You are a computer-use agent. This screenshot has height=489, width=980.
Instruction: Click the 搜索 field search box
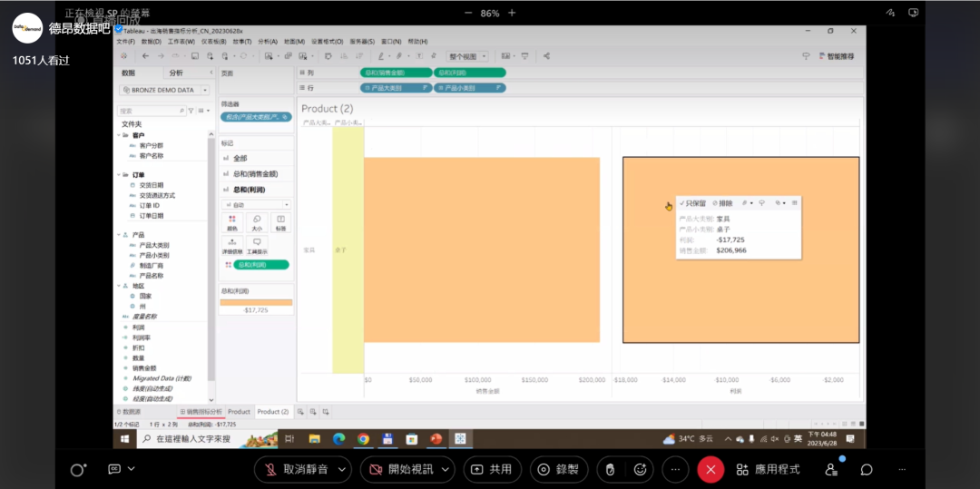pos(150,111)
